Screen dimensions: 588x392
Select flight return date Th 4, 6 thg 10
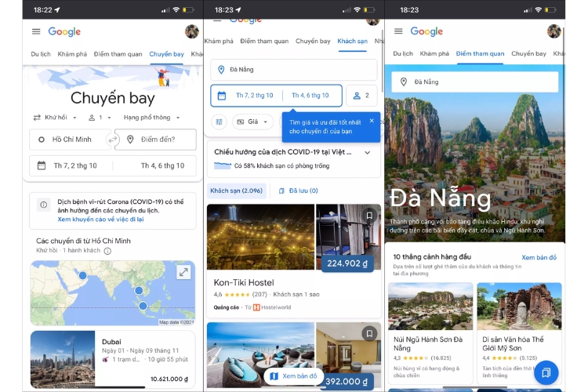pos(162,165)
